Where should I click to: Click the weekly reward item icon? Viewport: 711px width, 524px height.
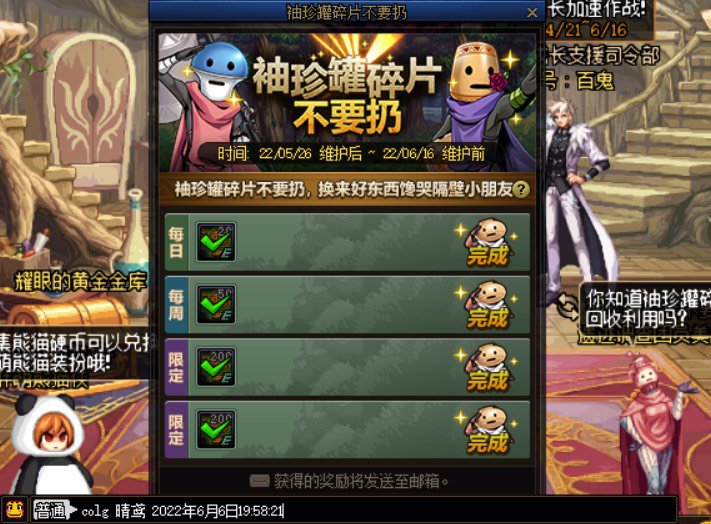point(216,305)
